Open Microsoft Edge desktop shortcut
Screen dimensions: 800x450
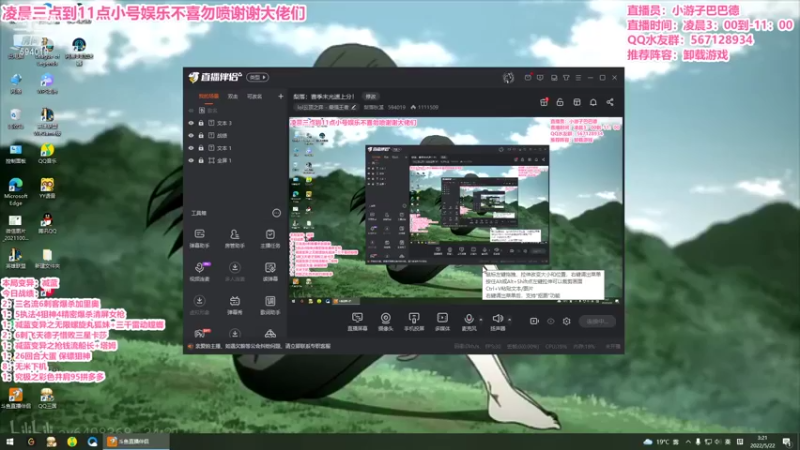click(x=15, y=191)
